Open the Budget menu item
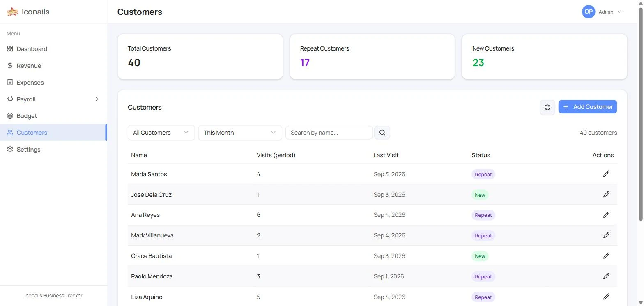The image size is (644, 306). (x=53, y=116)
